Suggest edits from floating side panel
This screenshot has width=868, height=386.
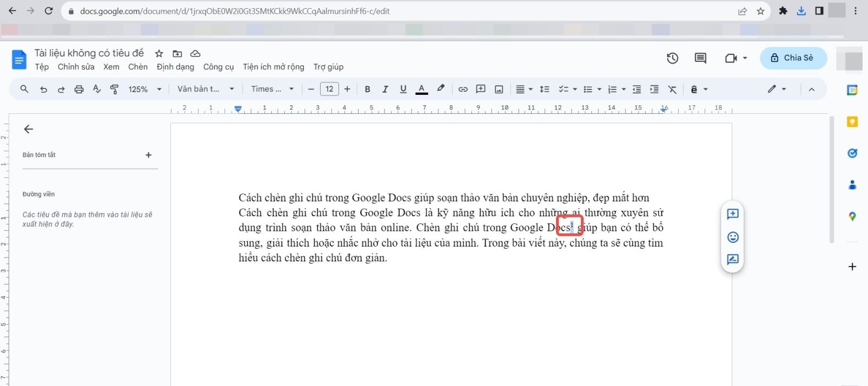click(x=733, y=260)
